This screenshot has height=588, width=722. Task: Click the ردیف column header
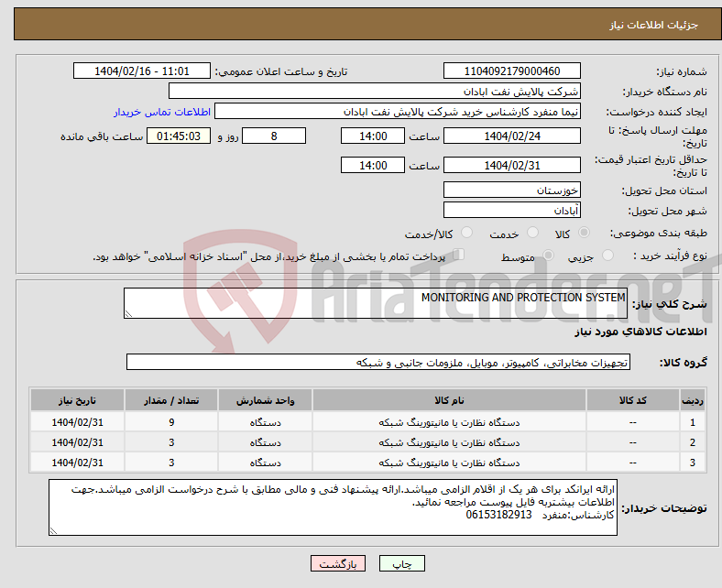[693, 400]
